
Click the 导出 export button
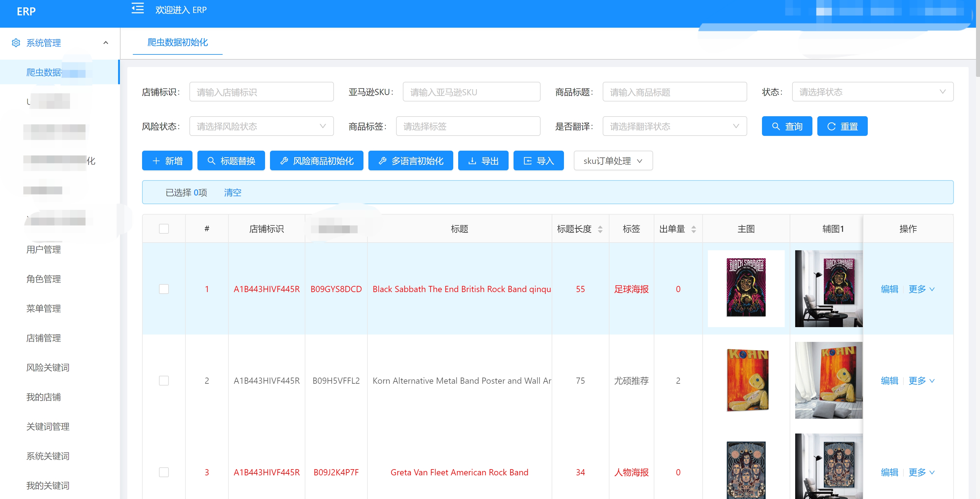click(x=483, y=161)
